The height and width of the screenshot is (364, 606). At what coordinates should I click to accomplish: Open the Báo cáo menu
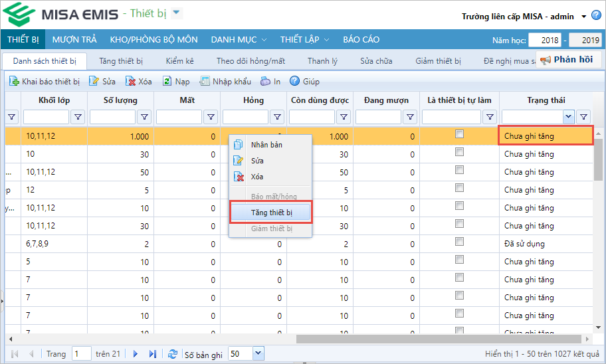pos(361,39)
